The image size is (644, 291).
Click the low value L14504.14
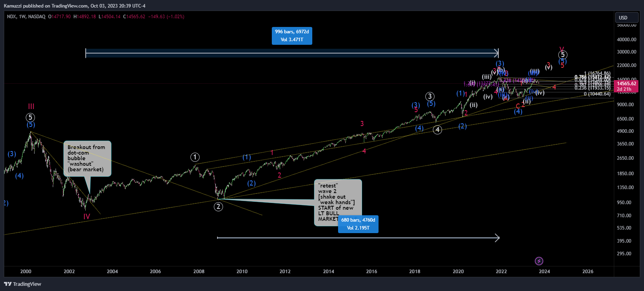click(110, 17)
